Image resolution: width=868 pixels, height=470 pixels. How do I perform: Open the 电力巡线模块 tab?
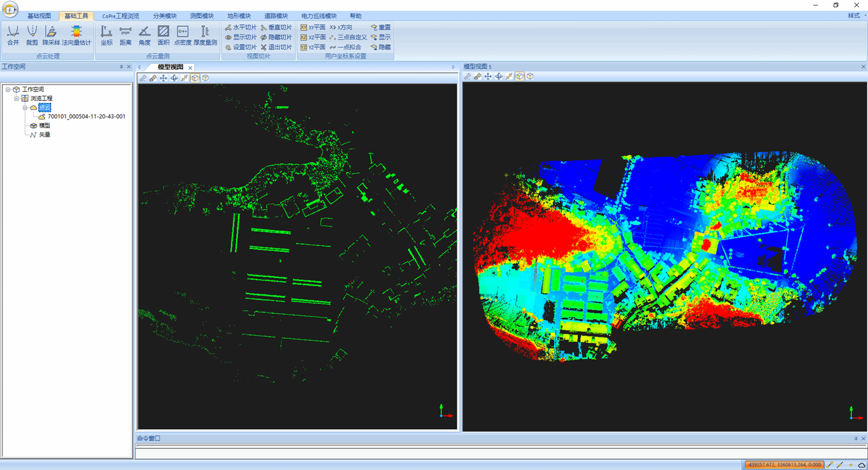[319, 16]
